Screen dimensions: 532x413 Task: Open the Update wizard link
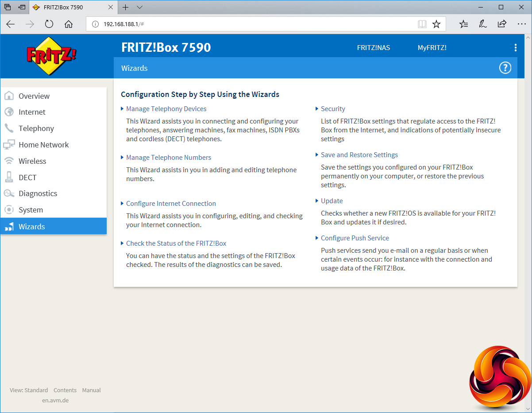(x=332, y=201)
